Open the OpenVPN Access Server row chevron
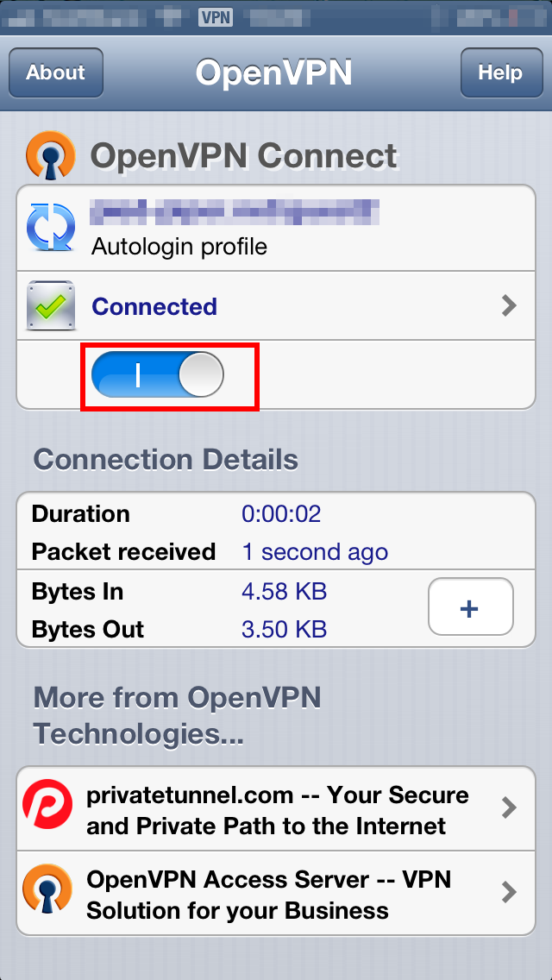Image resolution: width=552 pixels, height=980 pixels. click(x=509, y=892)
